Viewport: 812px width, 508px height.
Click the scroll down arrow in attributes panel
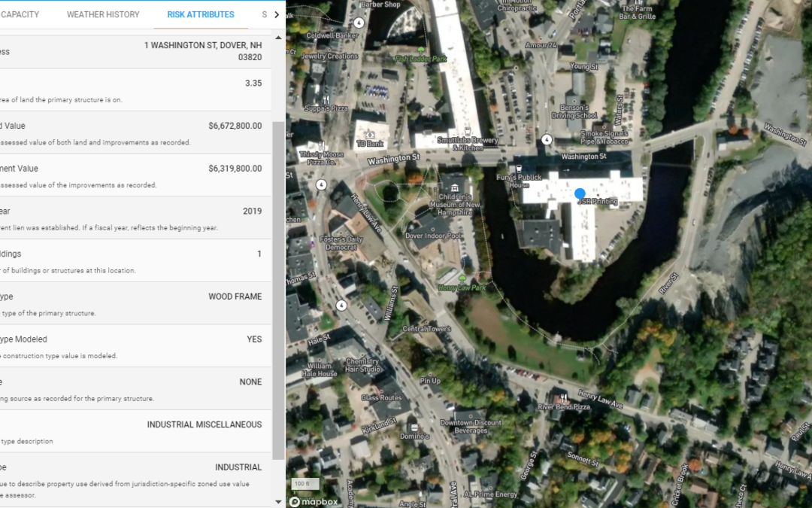[278, 502]
